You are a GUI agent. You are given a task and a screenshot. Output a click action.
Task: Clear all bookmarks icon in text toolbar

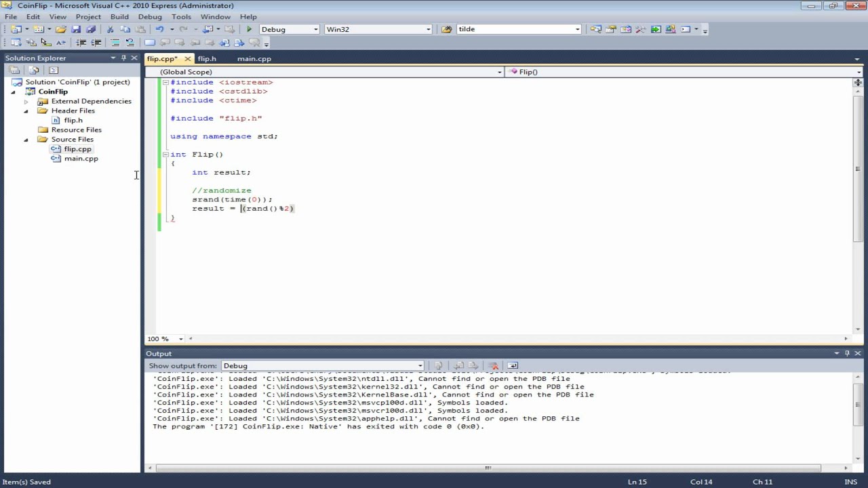(x=254, y=43)
